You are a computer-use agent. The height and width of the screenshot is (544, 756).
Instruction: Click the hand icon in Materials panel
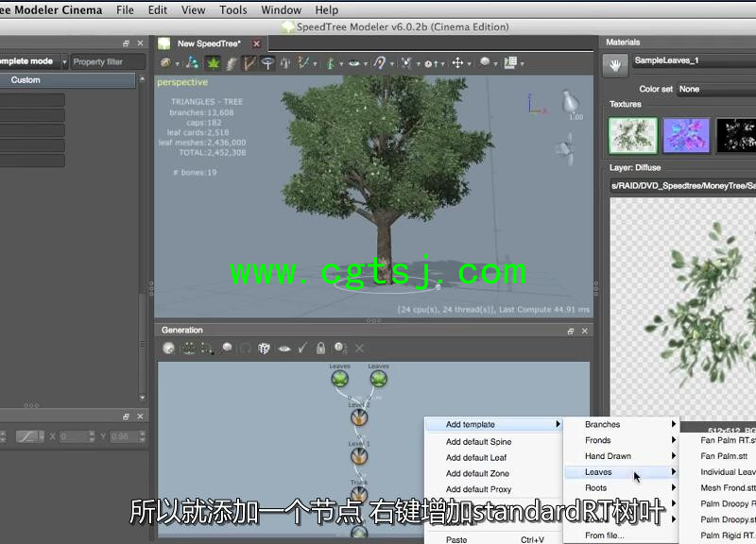[x=615, y=65]
